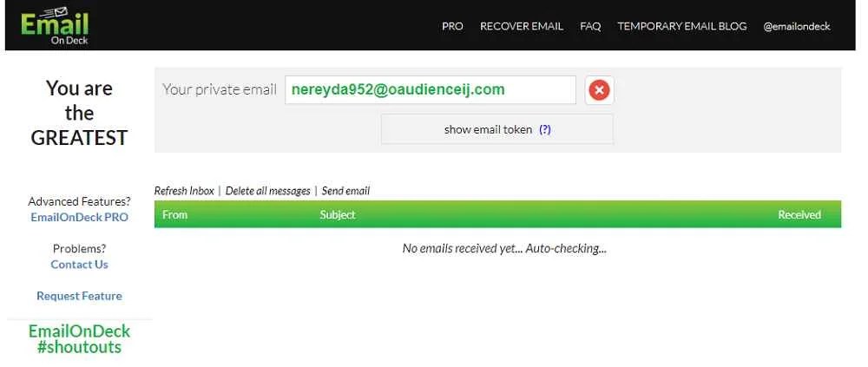The height and width of the screenshot is (367, 868).
Task: Open EmailOnDeck PRO sidebar link
Action: 79,217
